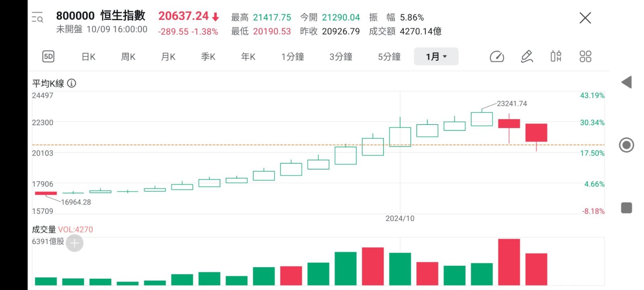Open the stock search list icon
Screen dimensions: 644x290
click(37, 17)
